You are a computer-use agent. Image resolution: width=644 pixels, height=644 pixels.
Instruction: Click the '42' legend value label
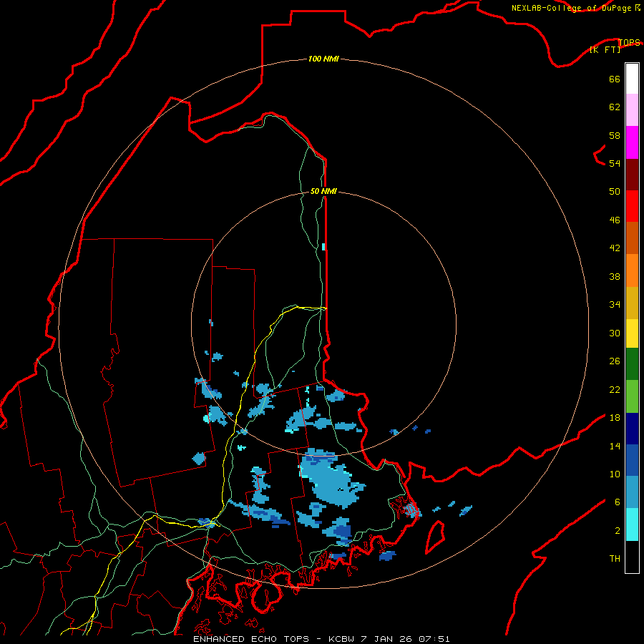pos(615,248)
